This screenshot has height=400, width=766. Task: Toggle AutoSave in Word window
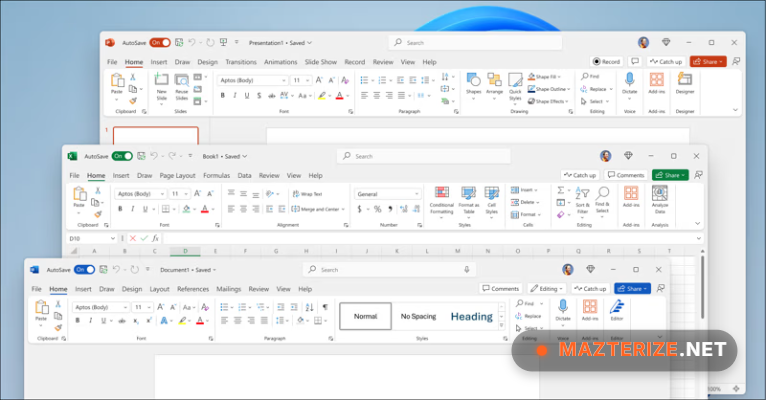pos(85,270)
